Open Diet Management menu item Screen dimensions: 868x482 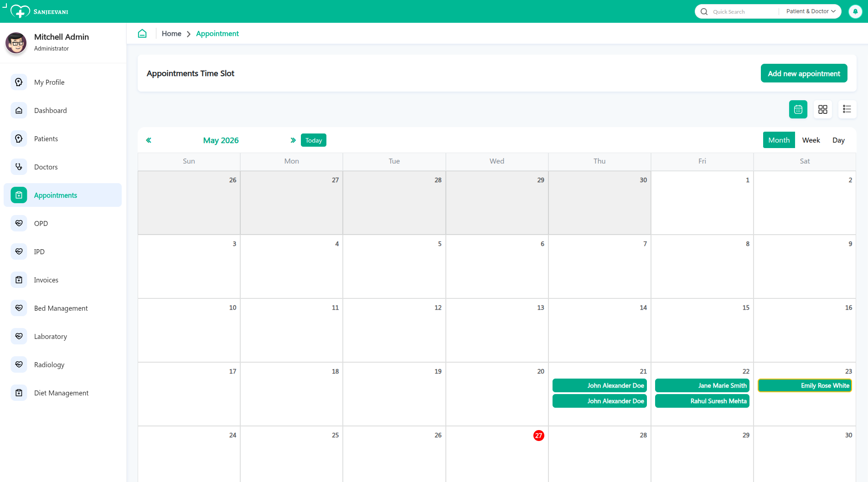(x=63, y=393)
